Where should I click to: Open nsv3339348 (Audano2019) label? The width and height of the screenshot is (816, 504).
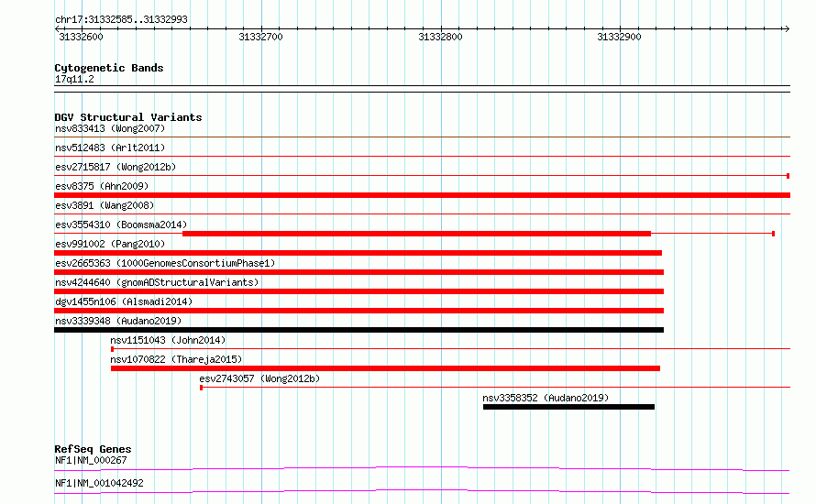(x=118, y=321)
